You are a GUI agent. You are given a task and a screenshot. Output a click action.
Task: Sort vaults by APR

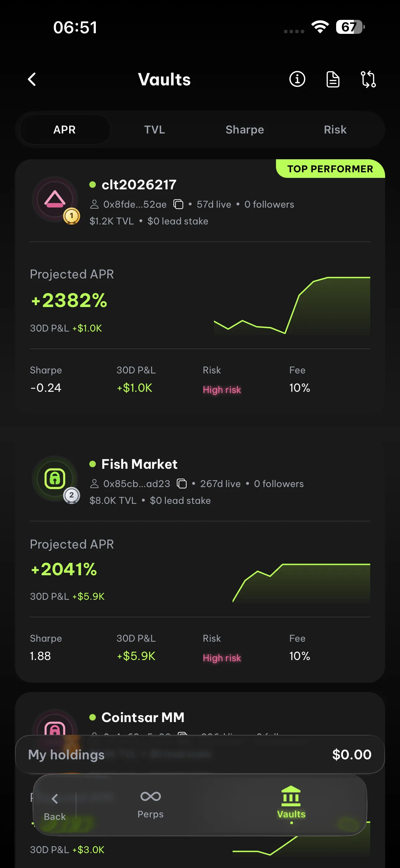64,130
